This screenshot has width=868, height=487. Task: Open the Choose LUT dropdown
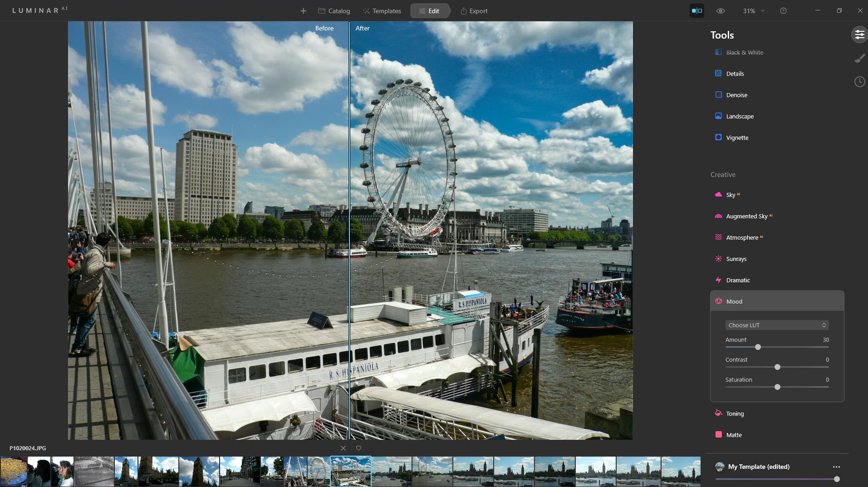[776, 325]
